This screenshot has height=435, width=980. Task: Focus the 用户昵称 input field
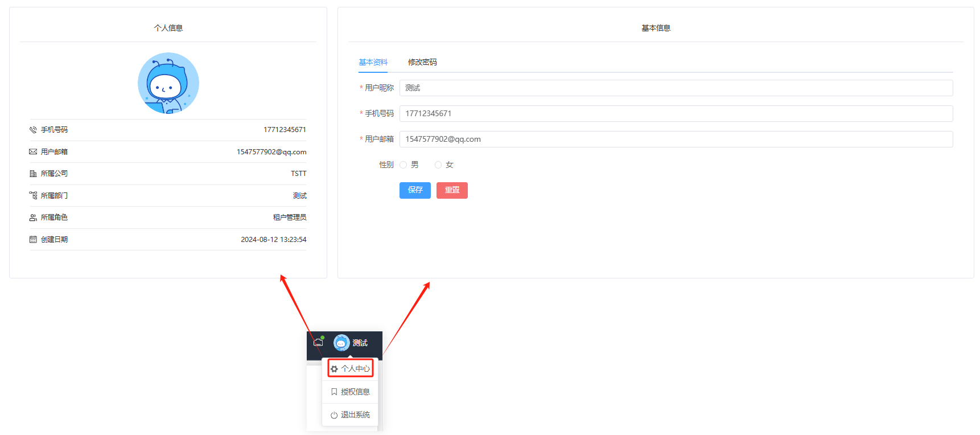point(676,88)
